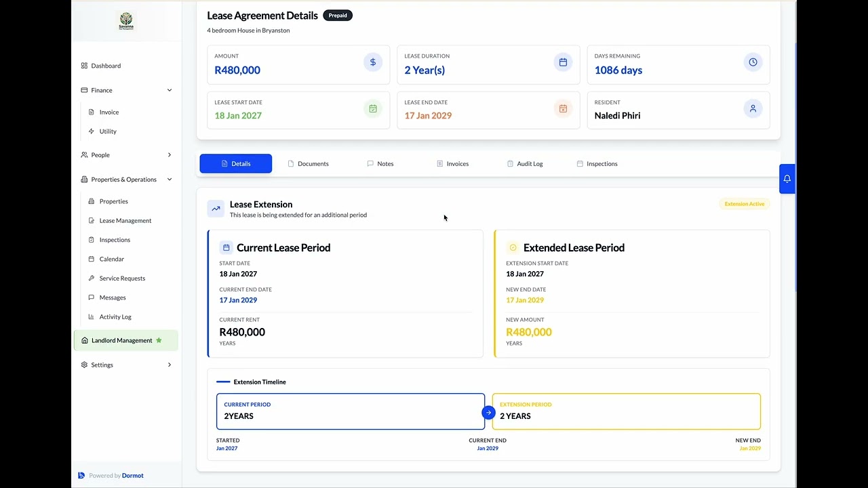This screenshot has width=868, height=488.
Task: Click the Properties building icon
Action: 92,201
